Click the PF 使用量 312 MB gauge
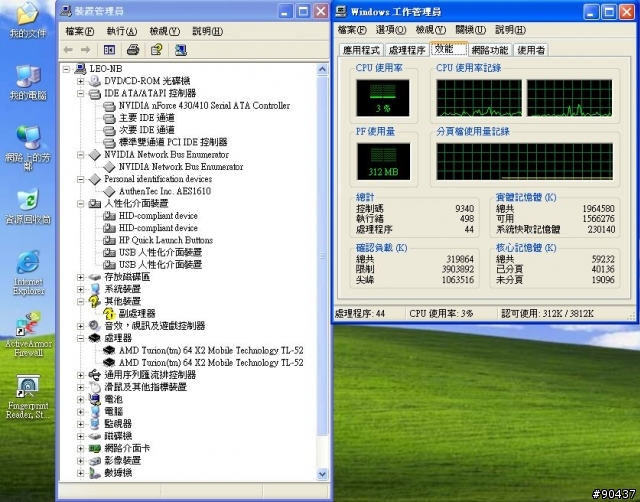 tap(383, 162)
